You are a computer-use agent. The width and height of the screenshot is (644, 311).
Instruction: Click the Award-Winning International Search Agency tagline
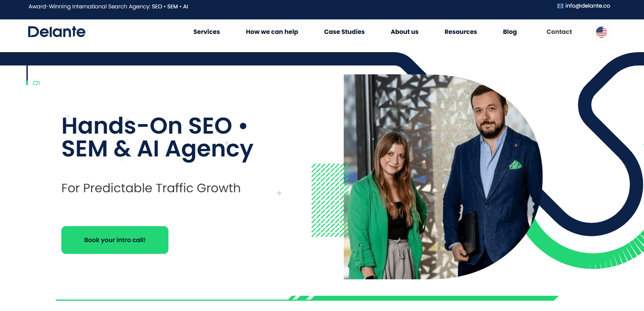tap(108, 6)
